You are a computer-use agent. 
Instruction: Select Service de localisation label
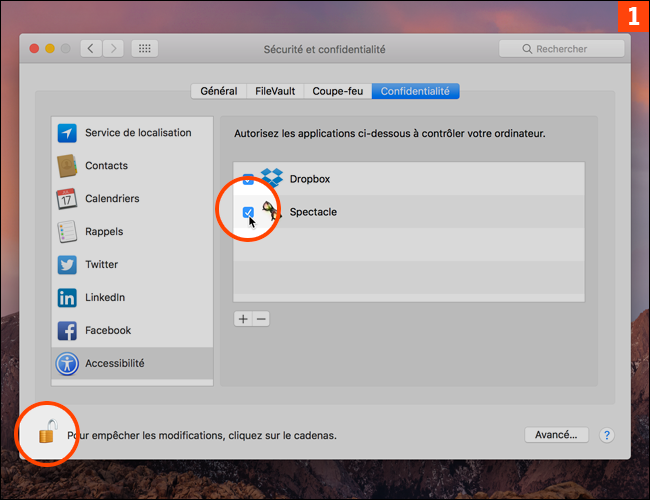point(138,133)
